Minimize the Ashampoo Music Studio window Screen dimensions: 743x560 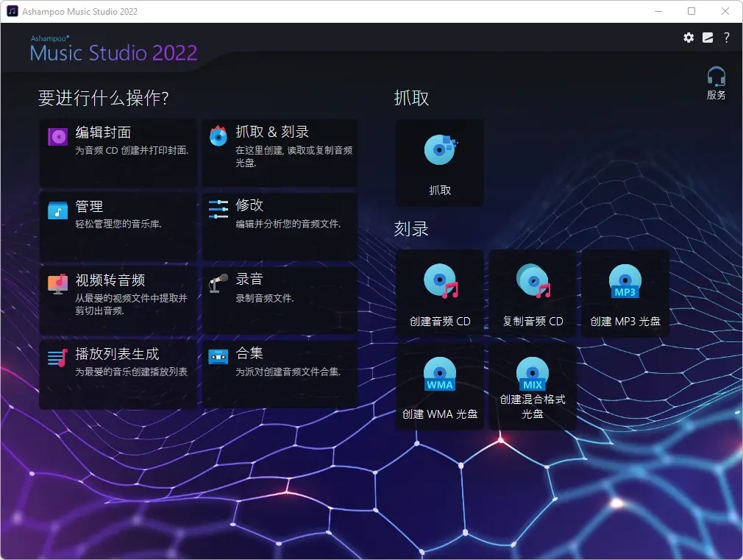tap(658, 11)
